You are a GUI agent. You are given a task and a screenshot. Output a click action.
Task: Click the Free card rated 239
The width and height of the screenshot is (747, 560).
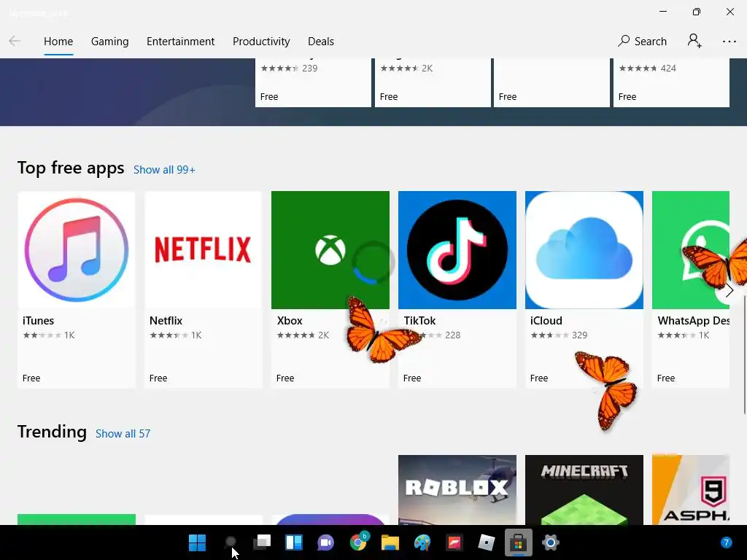point(313,82)
